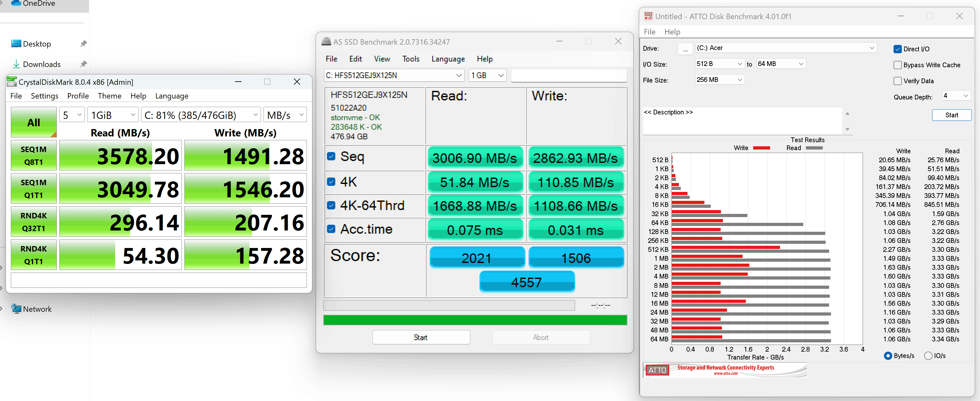Open AS SSD Language menu

tap(448, 59)
